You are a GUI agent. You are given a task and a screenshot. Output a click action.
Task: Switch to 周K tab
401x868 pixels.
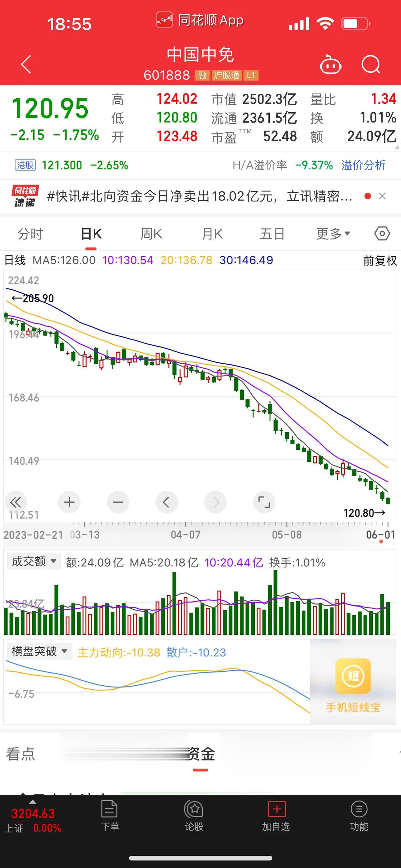tap(151, 234)
